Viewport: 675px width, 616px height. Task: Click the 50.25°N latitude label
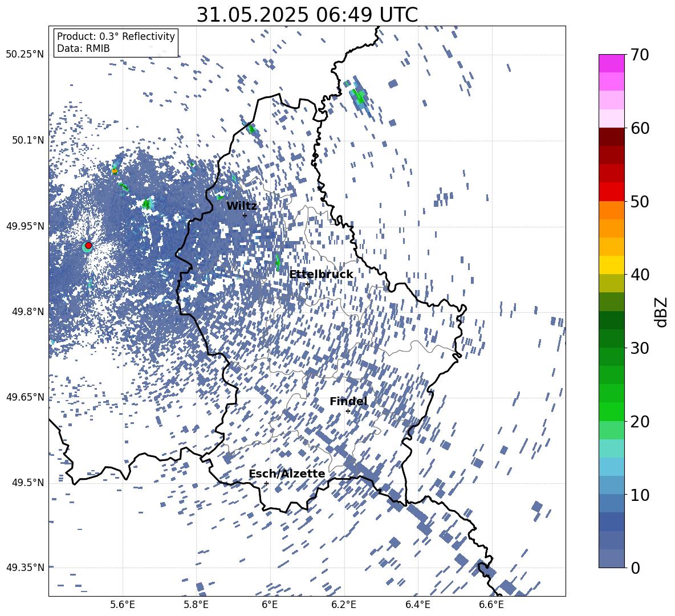(25, 55)
